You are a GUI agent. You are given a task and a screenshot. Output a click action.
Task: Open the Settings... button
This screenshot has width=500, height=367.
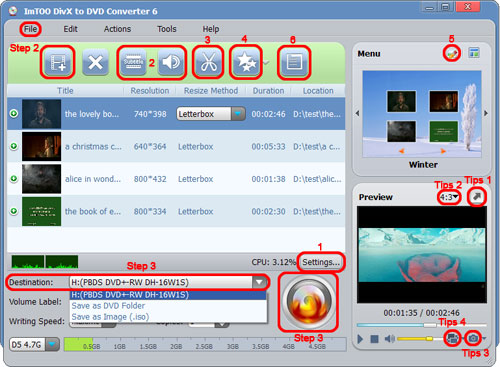[321, 262]
